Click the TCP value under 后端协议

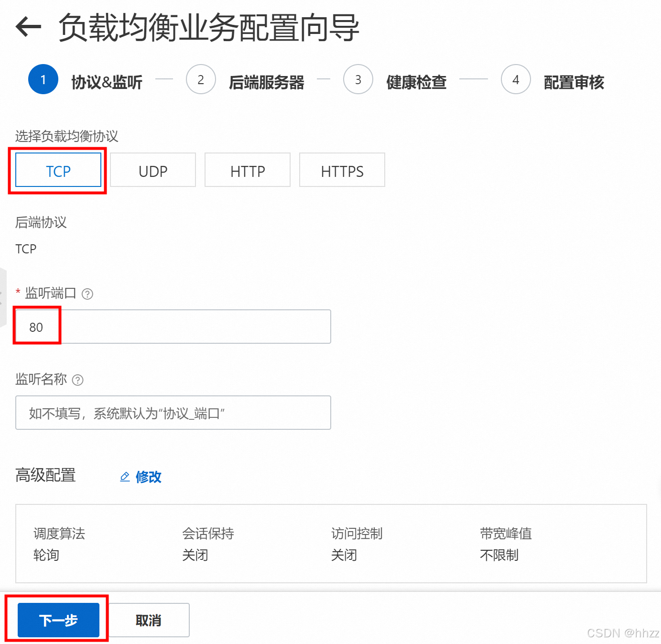coord(26,249)
